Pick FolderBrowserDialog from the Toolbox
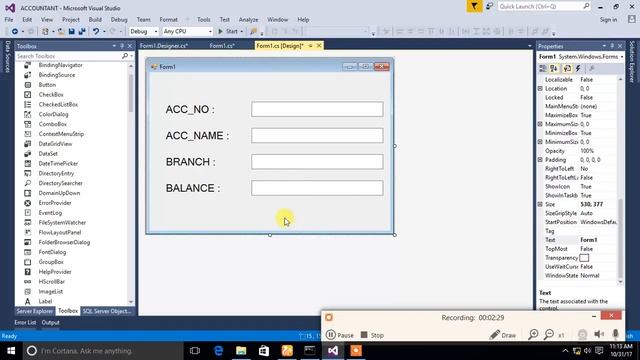This screenshot has height=360, width=640. (x=64, y=242)
